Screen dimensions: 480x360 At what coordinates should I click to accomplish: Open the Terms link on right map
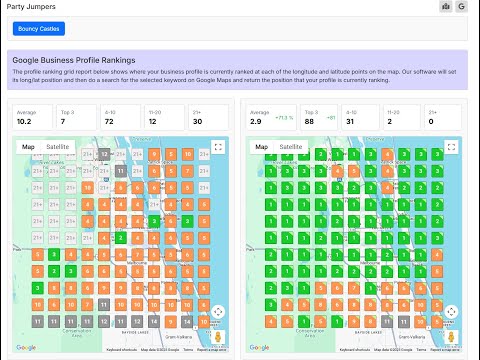(421, 350)
